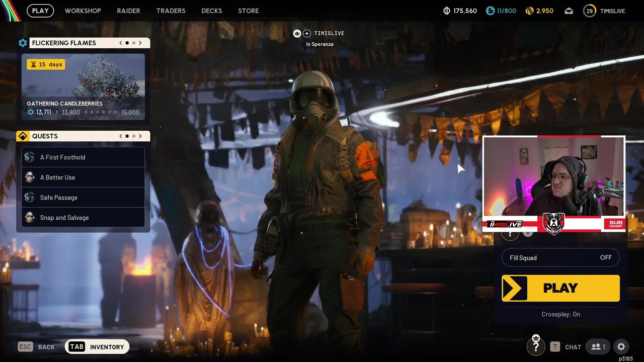
Task: Select first page dot in Quests header
Action: pyautogui.click(x=127, y=136)
